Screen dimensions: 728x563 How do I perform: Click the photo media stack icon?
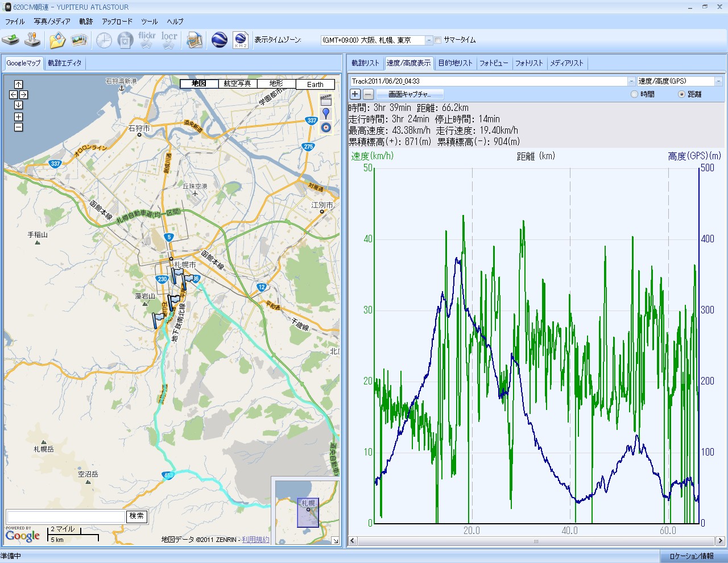79,40
